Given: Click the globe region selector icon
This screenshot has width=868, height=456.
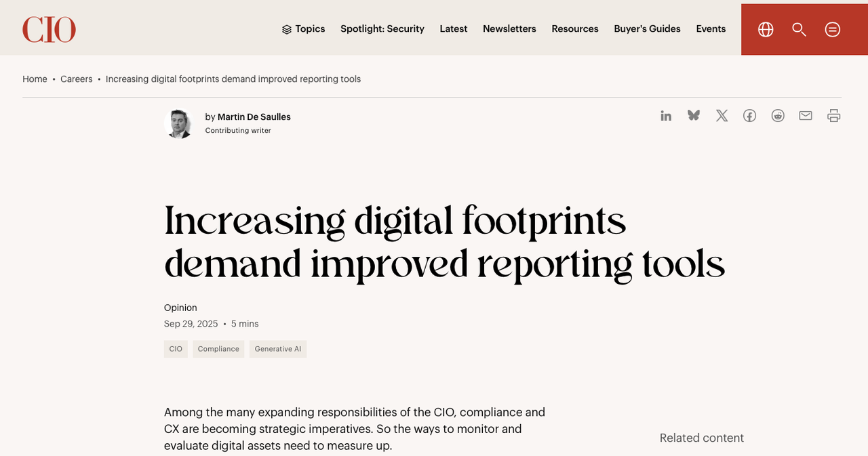Looking at the screenshot, I should 766,29.
